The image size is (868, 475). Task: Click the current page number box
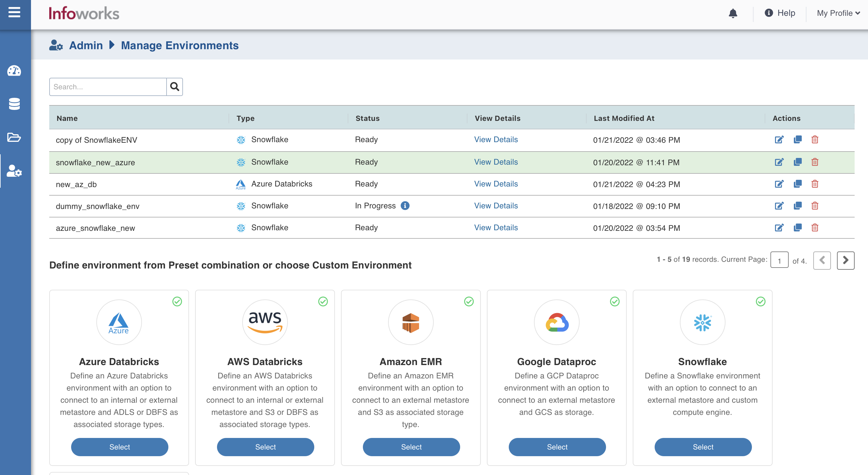tap(779, 260)
